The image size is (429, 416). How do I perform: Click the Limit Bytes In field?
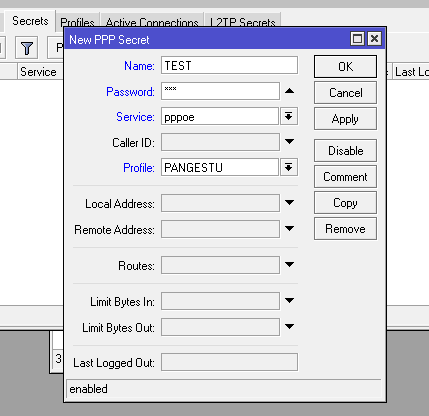coord(220,301)
